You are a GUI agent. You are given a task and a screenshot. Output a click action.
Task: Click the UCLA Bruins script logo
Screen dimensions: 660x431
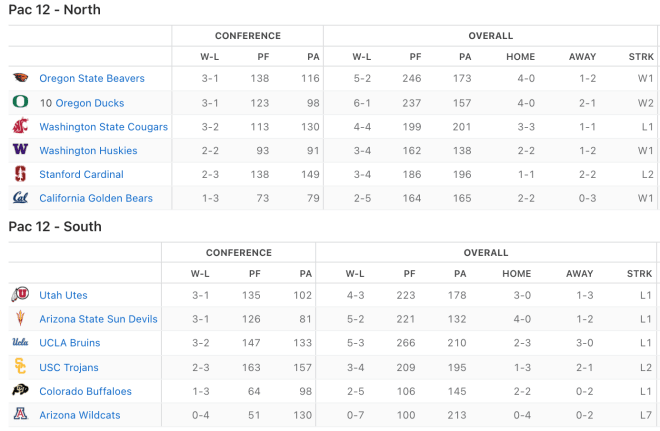[20, 342]
